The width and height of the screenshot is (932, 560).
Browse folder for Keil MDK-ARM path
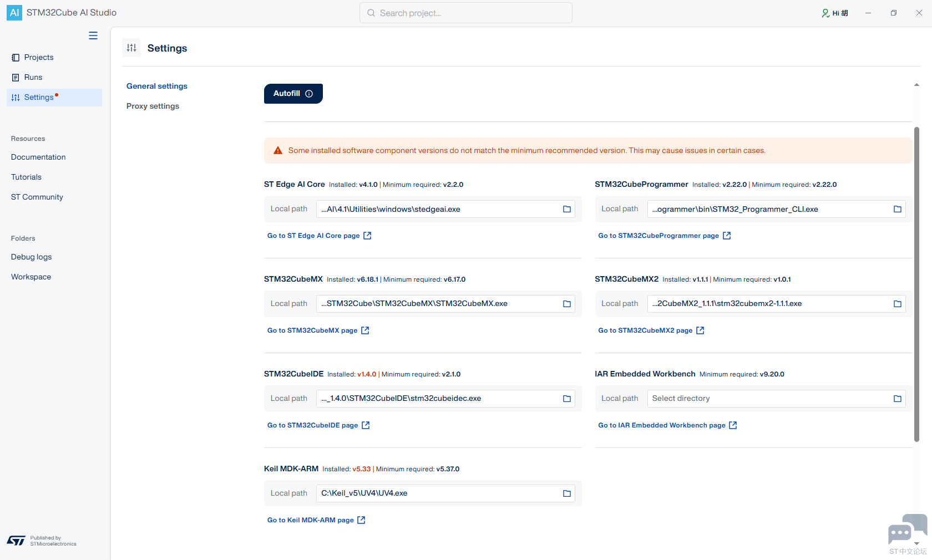[x=567, y=493]
